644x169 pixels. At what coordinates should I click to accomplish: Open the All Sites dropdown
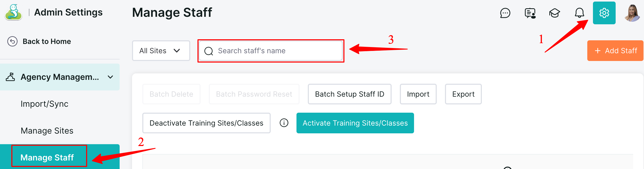161,51
